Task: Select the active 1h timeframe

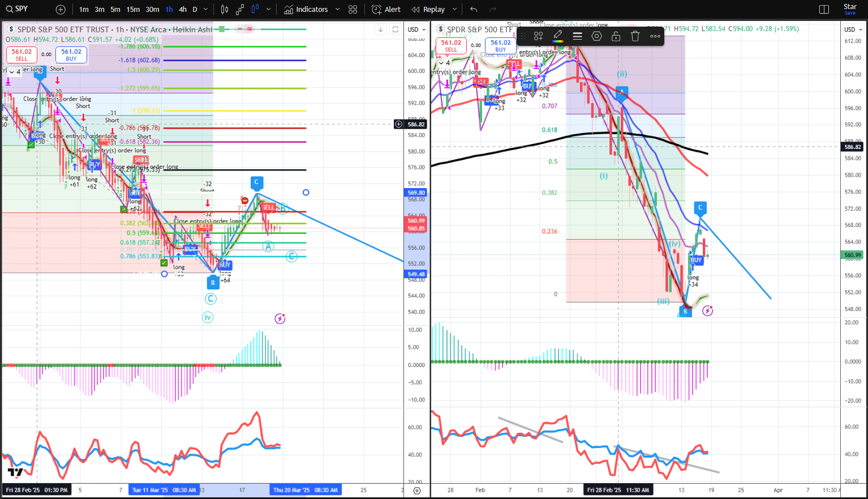Action: [169, 10]
